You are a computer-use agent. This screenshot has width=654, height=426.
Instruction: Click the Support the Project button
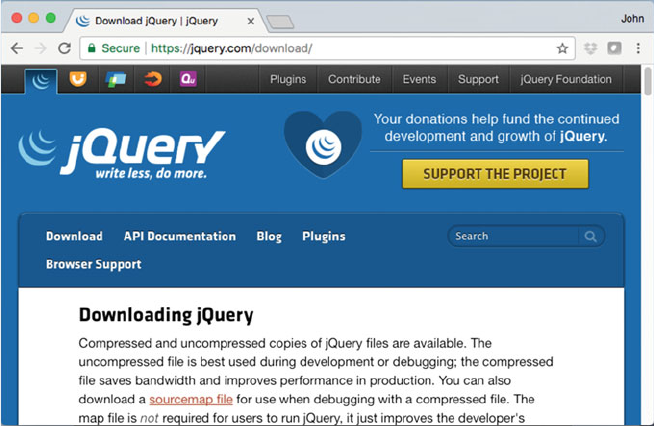pyautogui.click(x=495, y=174)
